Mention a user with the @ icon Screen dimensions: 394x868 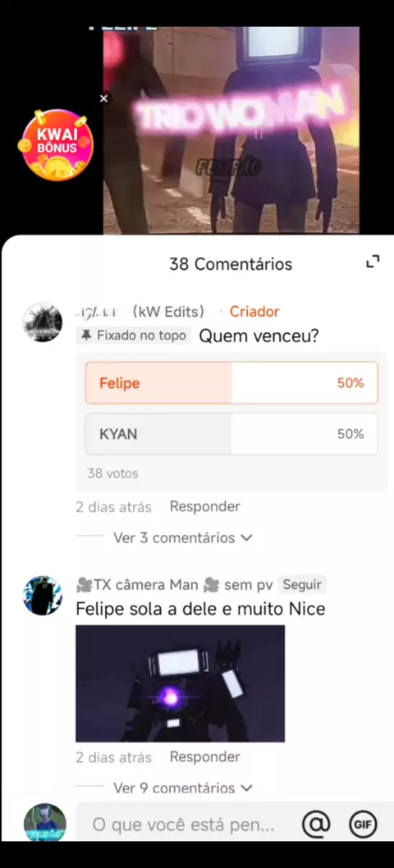pyautogui.click(x=316, y=825)
